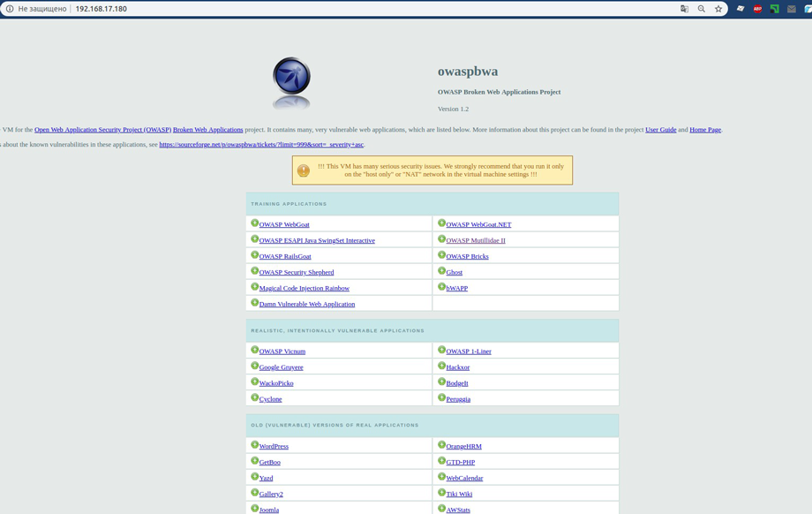
Task: Open the sourceforge.net owaspbwa tickets link
Action: tap(261, 145)
